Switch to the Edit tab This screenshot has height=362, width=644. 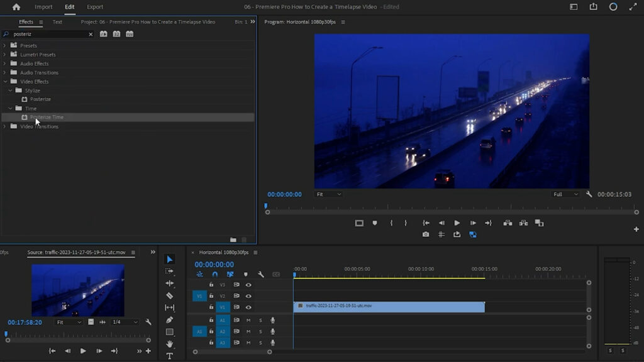pyautogui.click(x=69, y=7)
